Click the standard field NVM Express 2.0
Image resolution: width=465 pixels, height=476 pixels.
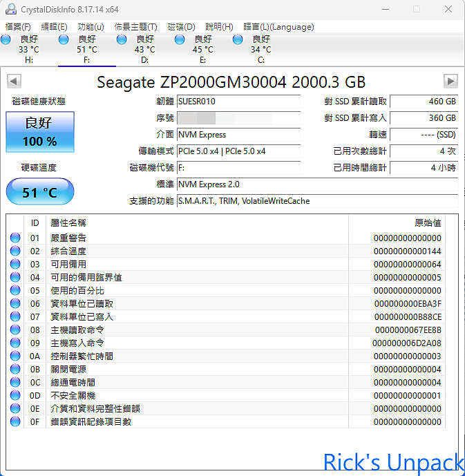click(318, 184)
